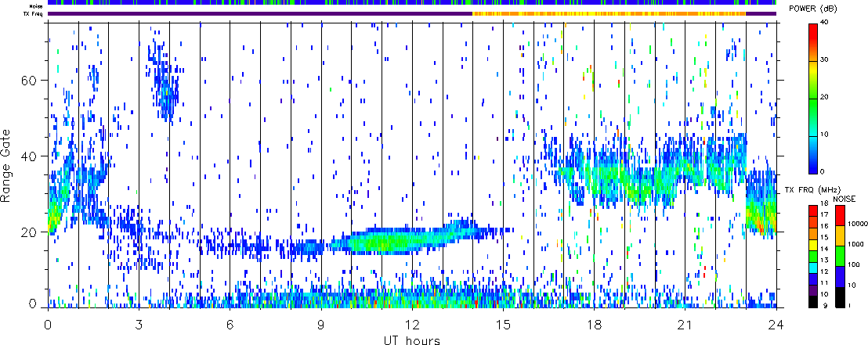Screen dimensions: 868x345
Task: Click the orange-yellow part of TX Freq strip
Action: pyautogui.click(x=609, y=13)
